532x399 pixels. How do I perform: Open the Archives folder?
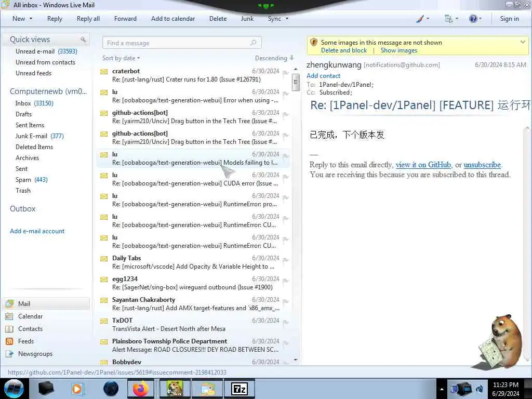(x=27, y=158)
